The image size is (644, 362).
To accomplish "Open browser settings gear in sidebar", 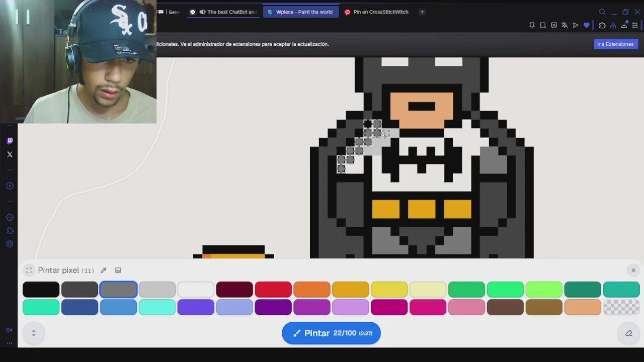I will coord(10,244).
